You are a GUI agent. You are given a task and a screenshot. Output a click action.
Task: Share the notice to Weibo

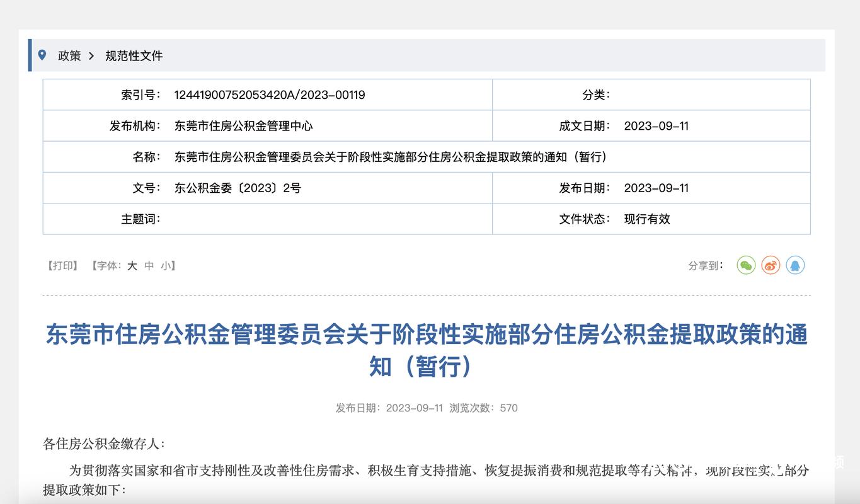pyautogui.click(x=771, y=265)
